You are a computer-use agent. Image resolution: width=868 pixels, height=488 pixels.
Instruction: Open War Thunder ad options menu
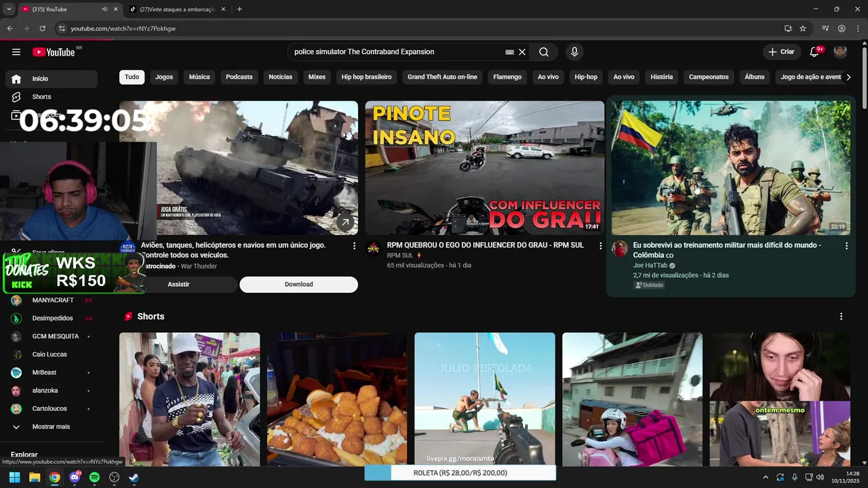[354, 246]
